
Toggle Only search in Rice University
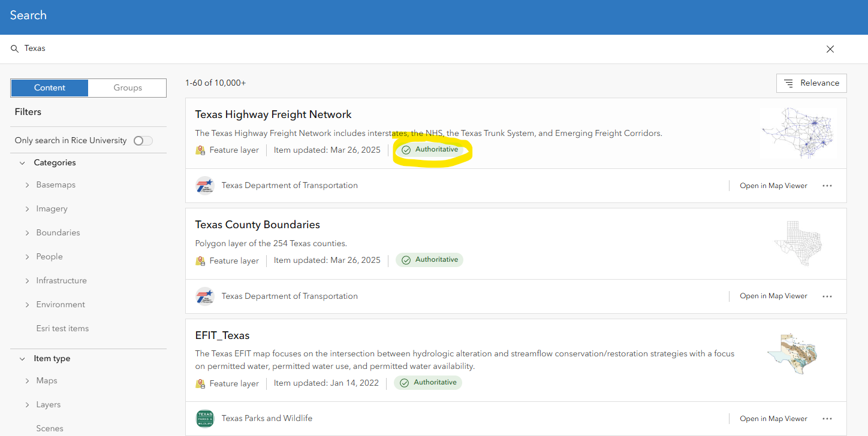click(x=143, y=141)
